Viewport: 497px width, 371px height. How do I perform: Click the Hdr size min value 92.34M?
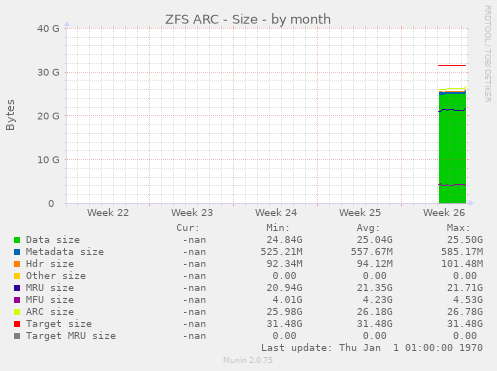284,264
